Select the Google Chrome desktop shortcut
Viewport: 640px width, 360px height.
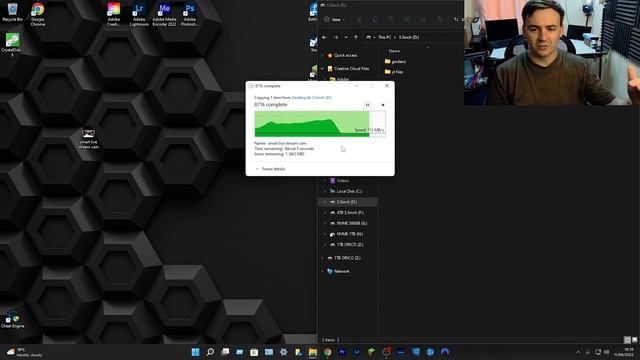[x=38, y=14]
